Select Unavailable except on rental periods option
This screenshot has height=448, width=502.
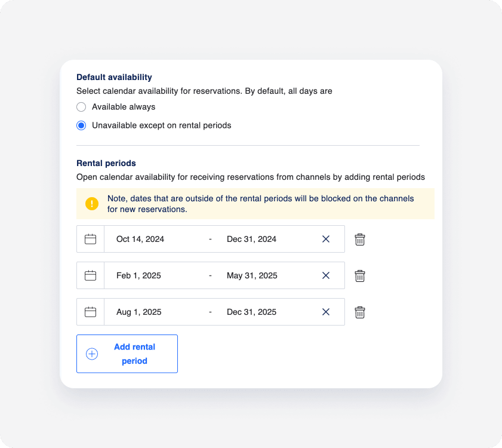[x=81, y=125]
